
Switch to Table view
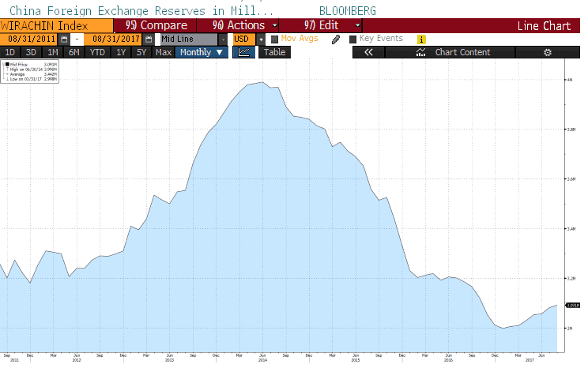(274, 53)
